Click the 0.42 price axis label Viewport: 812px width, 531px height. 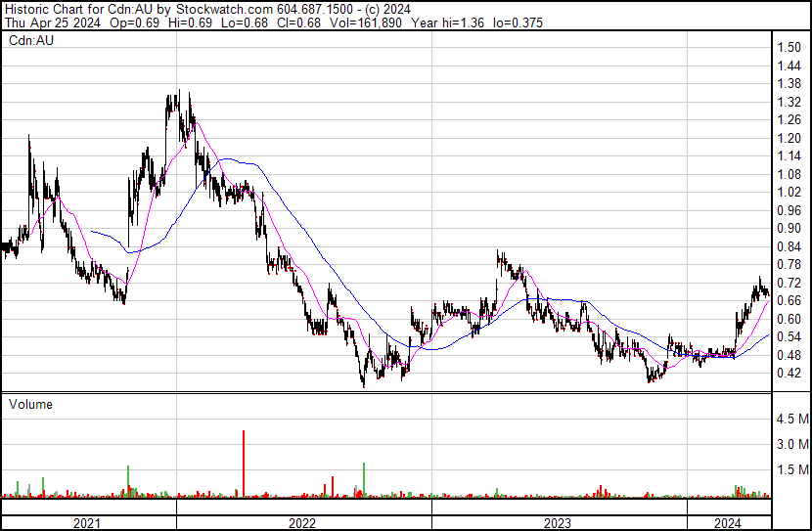pos(789,374)
